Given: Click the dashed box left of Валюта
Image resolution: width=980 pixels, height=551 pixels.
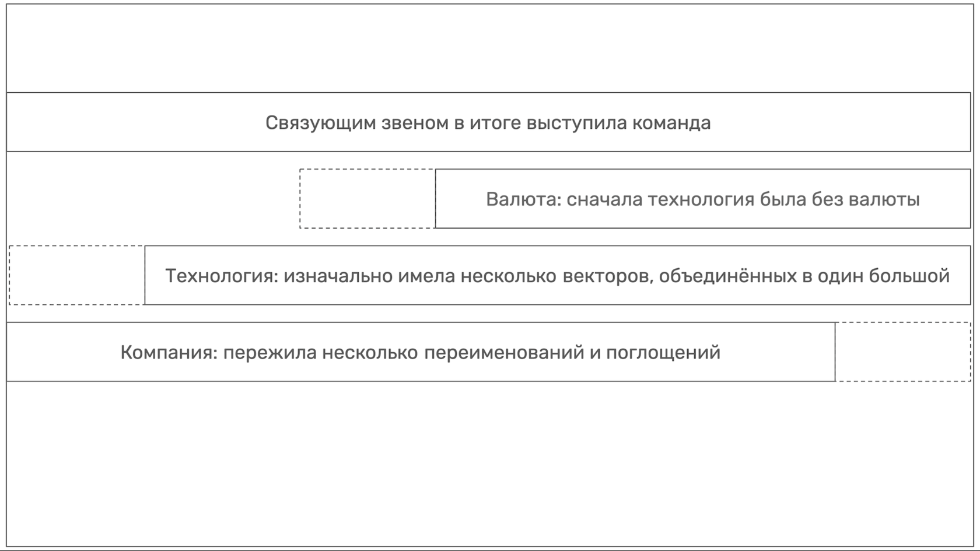Looking at the screenshot, I should 367,199.
